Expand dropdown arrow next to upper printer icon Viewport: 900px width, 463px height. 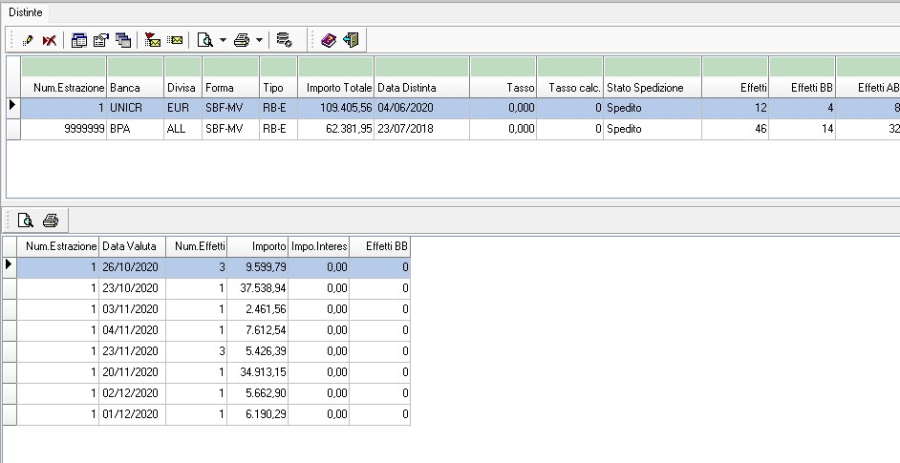click(x=258, y=40)
